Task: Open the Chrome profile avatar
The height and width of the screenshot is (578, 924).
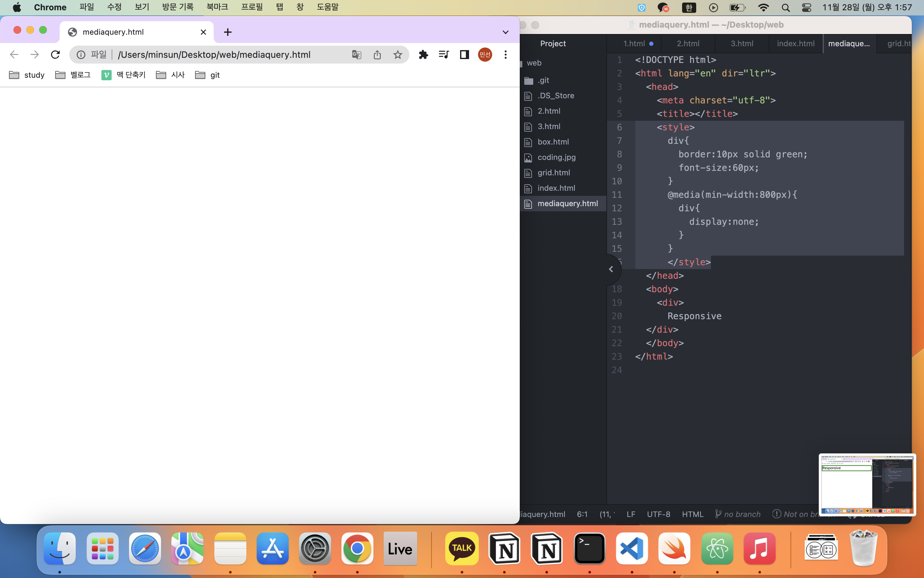Action: [485, 55]
